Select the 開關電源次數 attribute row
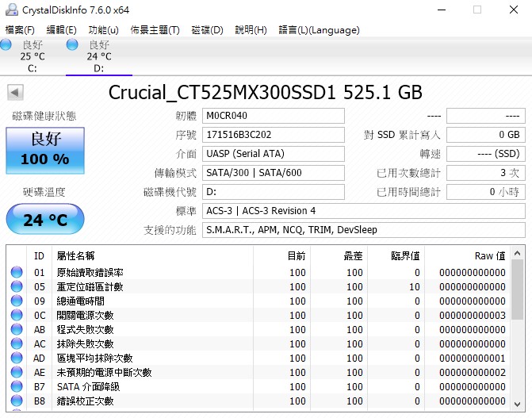 pyautogui.click(x=259, y=315)
